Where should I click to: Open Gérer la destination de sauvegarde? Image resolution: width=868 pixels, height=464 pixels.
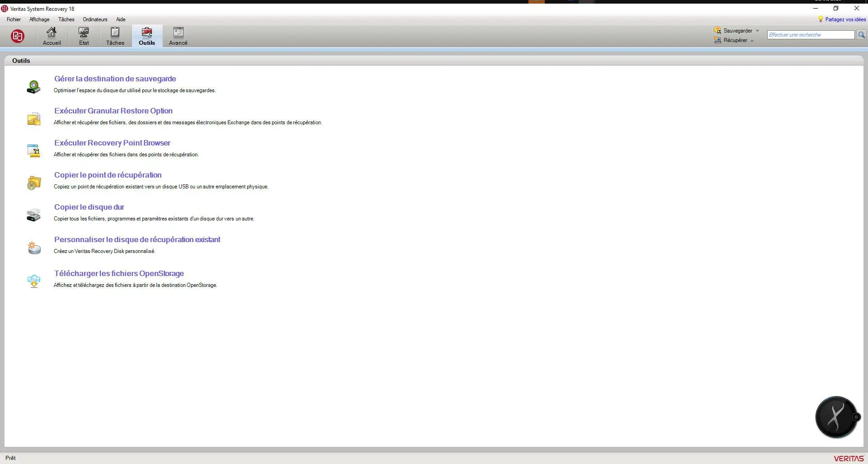[115, 79]
